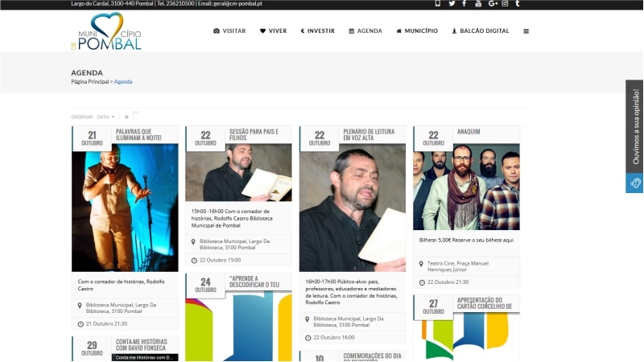Open the 'Ouvimos a sua opinião!' side tab

click(x=635, y=126)
